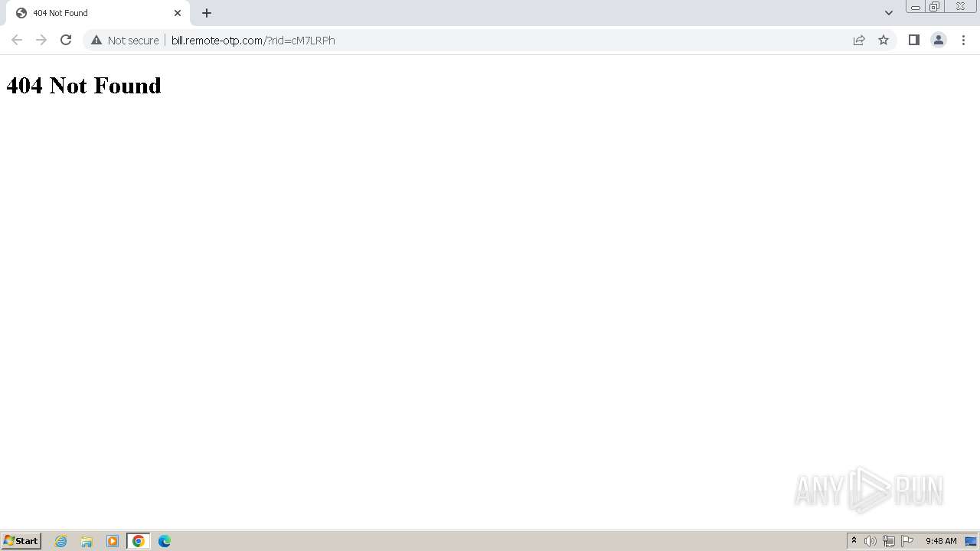Launch Internet Explorer from taskbar
This screenshot has height=551, width=980.
pyautogui.click(x=61, y=541)
